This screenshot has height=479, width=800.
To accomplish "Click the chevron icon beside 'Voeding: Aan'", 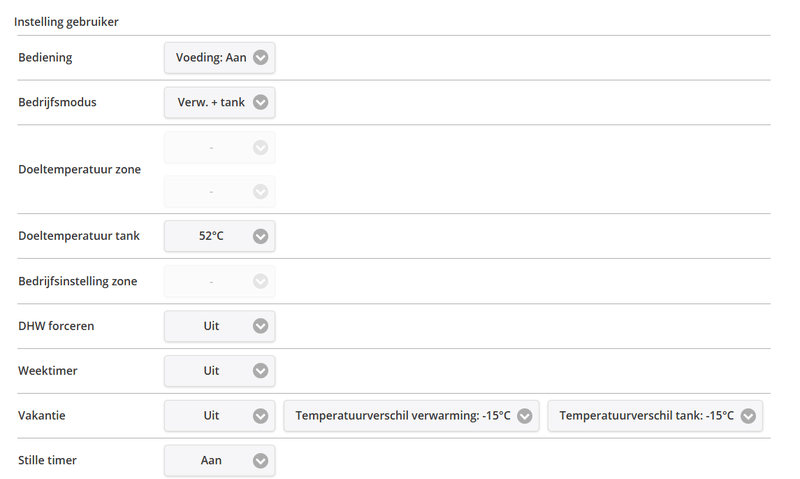I will click(x=260, y=58).
